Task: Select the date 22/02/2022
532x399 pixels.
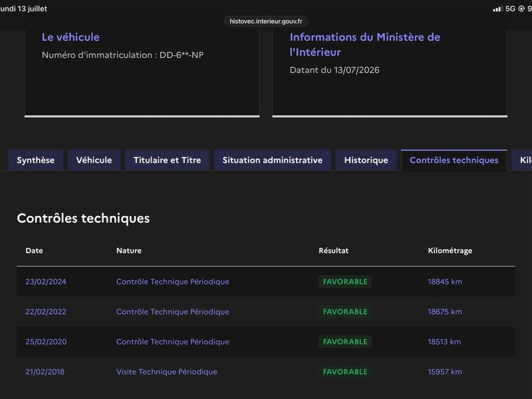Action: (46, 312)
